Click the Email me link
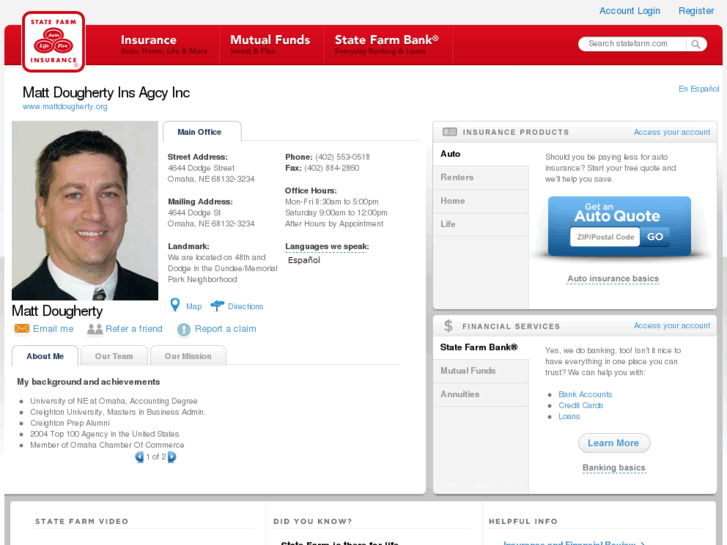Screen dimensions: 727x545 coord(53,329)
